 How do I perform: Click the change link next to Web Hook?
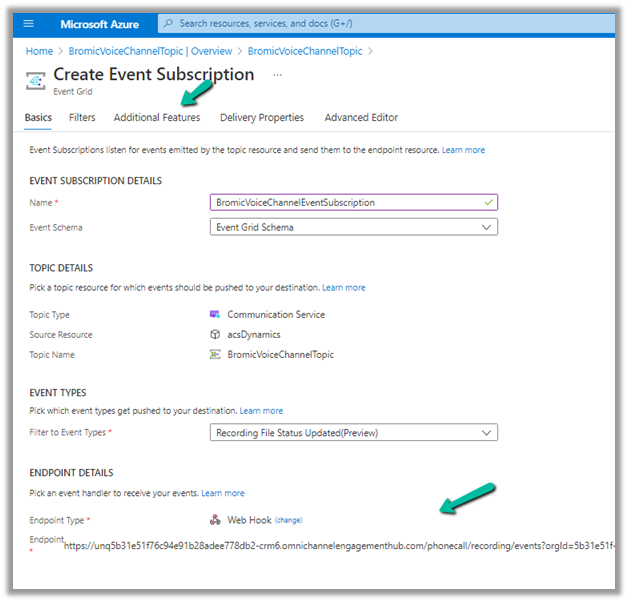tap(288, 520)
